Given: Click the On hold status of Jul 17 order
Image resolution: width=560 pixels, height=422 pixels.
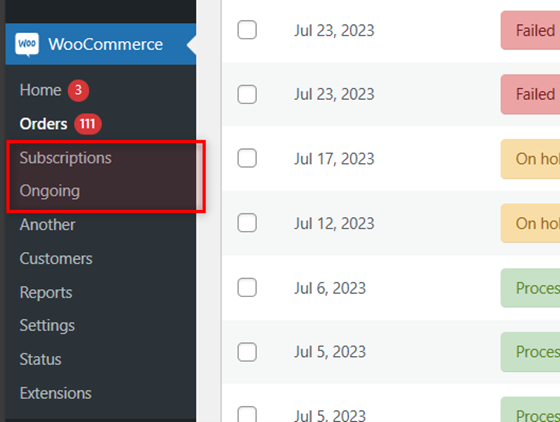Looking at the screenshot, I should pos(530,159).
